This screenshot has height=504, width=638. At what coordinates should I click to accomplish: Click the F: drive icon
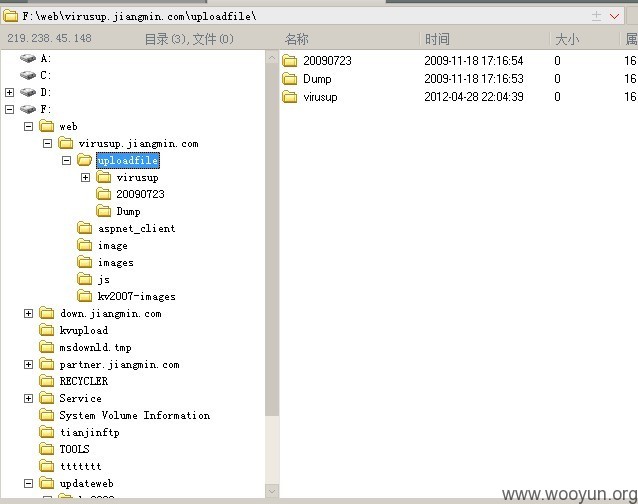[x=28, y=109]
